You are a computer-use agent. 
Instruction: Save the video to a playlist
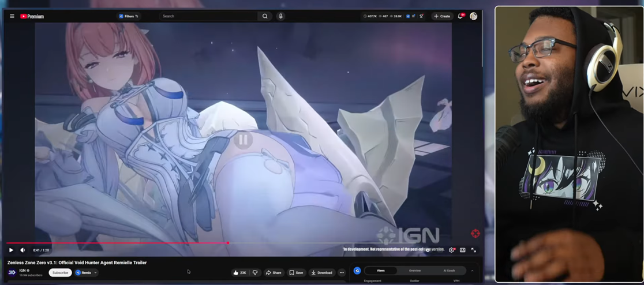(296, 273)
